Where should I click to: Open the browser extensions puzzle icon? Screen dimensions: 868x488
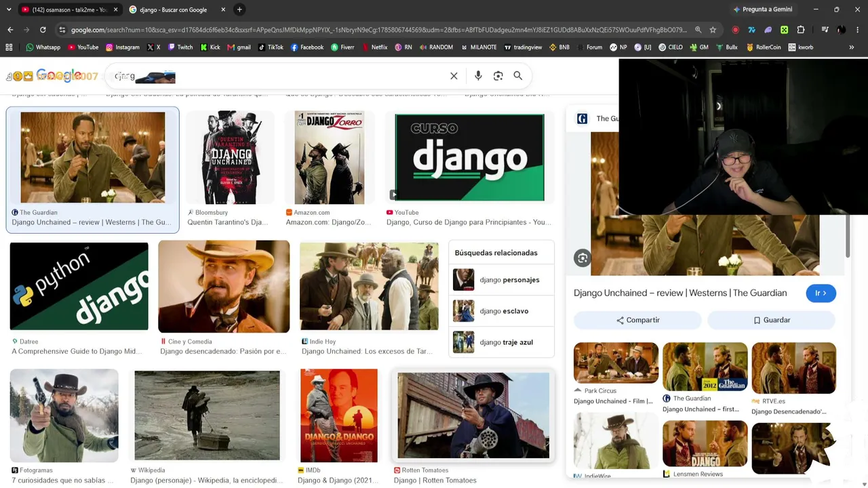800,30
